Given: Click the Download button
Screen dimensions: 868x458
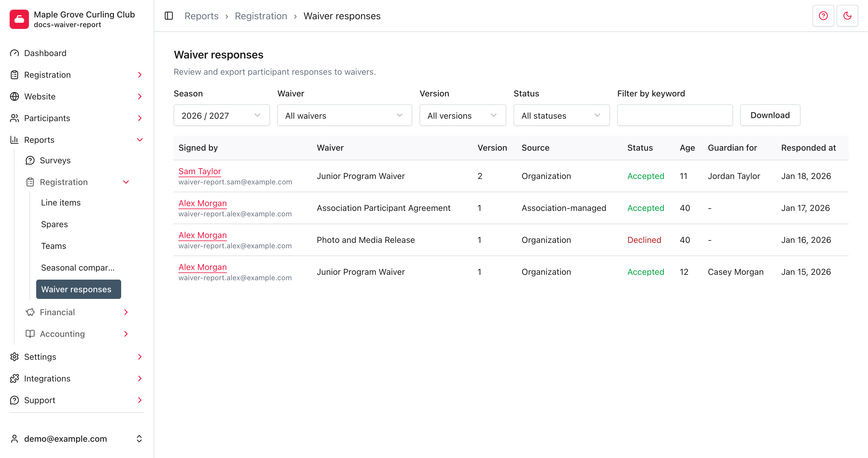Looking at the screenshot, I should 770,115.
